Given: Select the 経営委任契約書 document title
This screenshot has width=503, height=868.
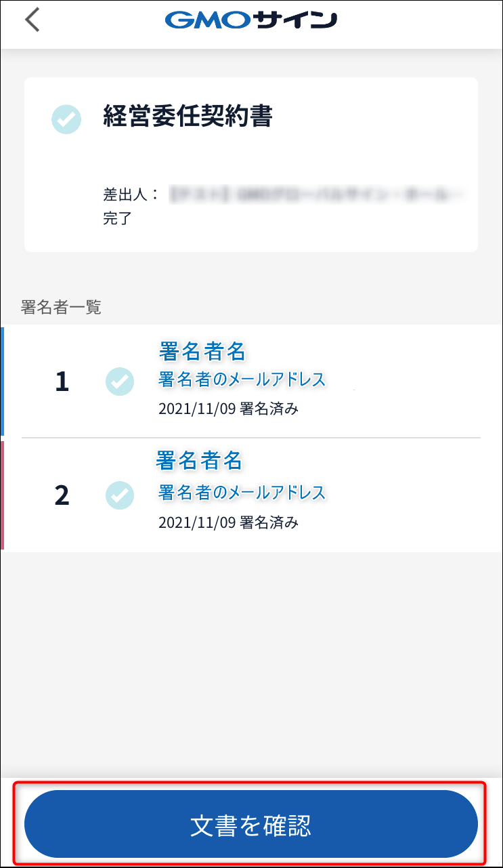Looking at the screenshot, I should (x=188, y=117).
